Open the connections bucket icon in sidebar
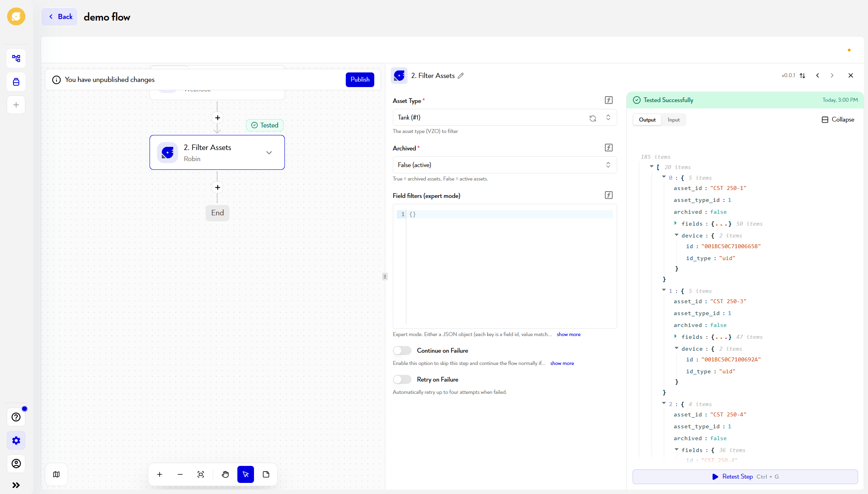The width and height of the screenshot is (868, 494). click(x=16, y=82)
